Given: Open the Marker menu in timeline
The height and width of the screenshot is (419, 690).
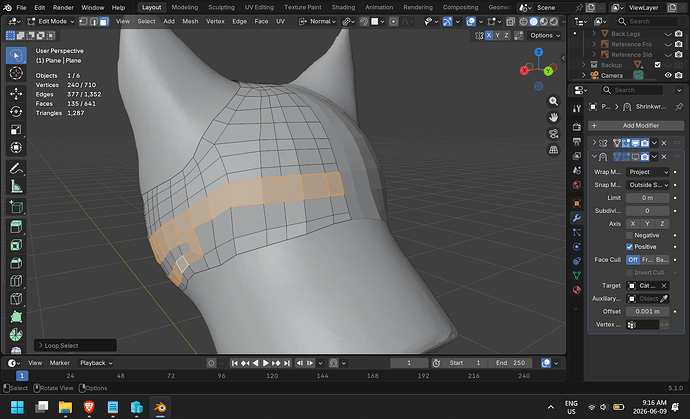Looking at the screenshot, I should [x=59, y=363].
